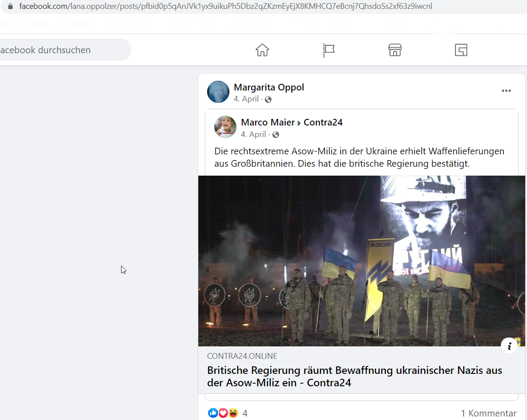The width and height of the screenshot is (527, 420).
Task: Click the site lock icon in address bar
Action: (10, 6)
